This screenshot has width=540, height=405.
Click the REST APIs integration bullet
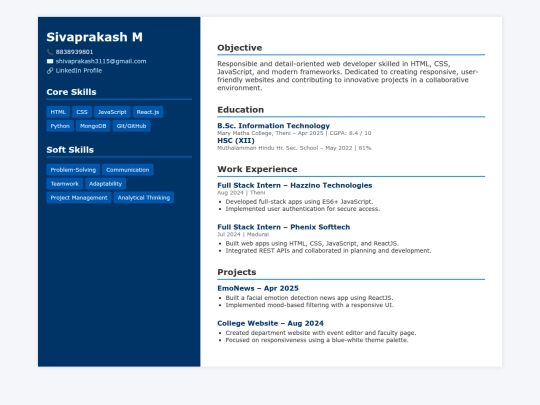(328, 250)
